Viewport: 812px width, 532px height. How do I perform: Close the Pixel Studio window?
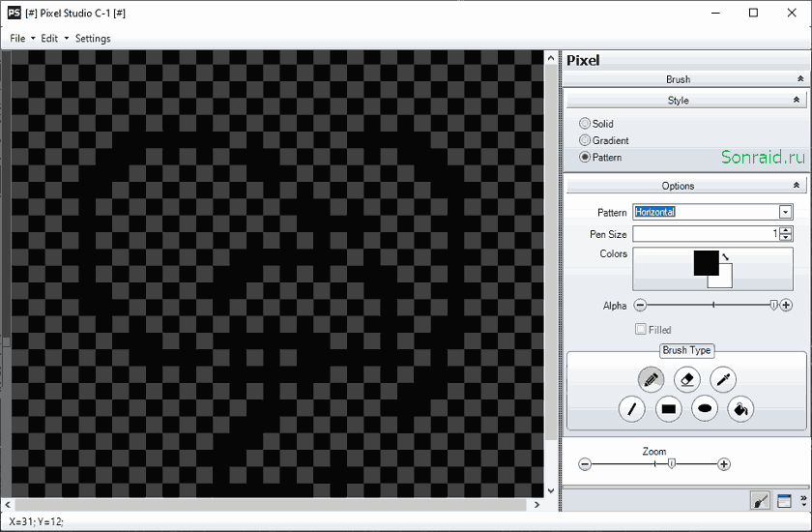pos(792,13)
